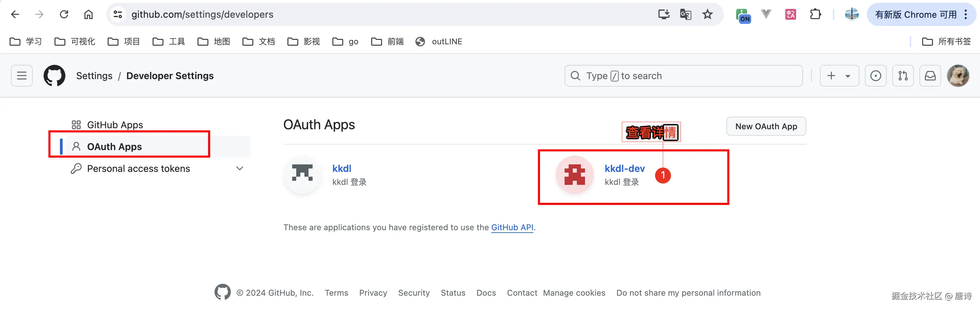Open the kkdl-dev app link
The height and width of the screenshot is (309, 980).
click(625, 168)
